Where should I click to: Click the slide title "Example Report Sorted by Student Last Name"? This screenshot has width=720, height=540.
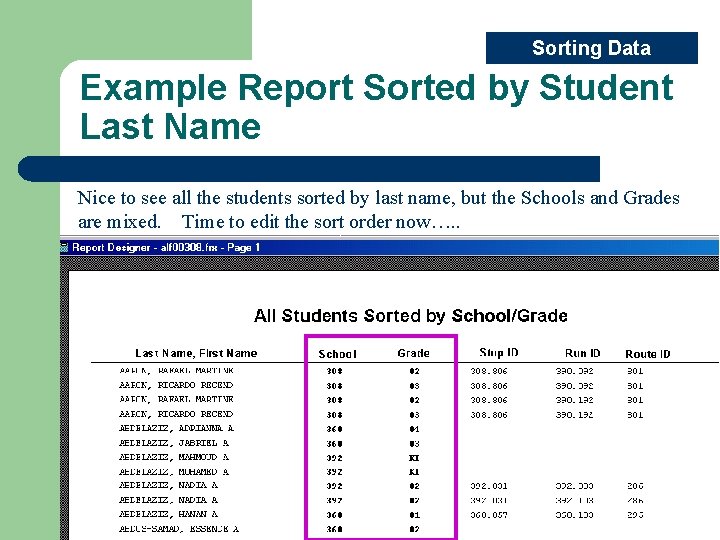tap(377, 107)
